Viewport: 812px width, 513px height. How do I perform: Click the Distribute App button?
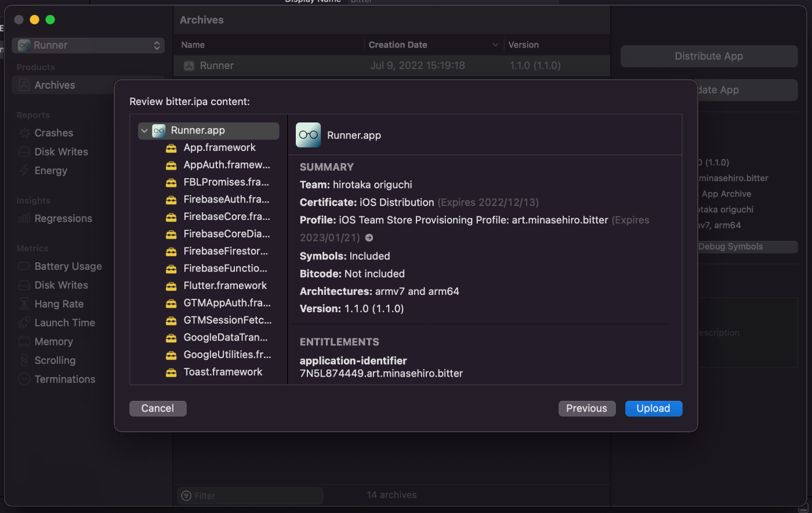pyautogui.click(x=709, y=56)
